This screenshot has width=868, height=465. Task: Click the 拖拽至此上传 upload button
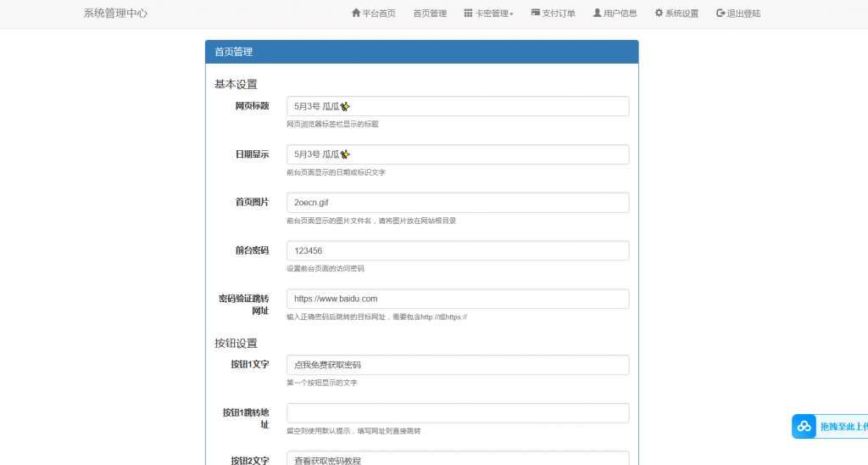830,426
